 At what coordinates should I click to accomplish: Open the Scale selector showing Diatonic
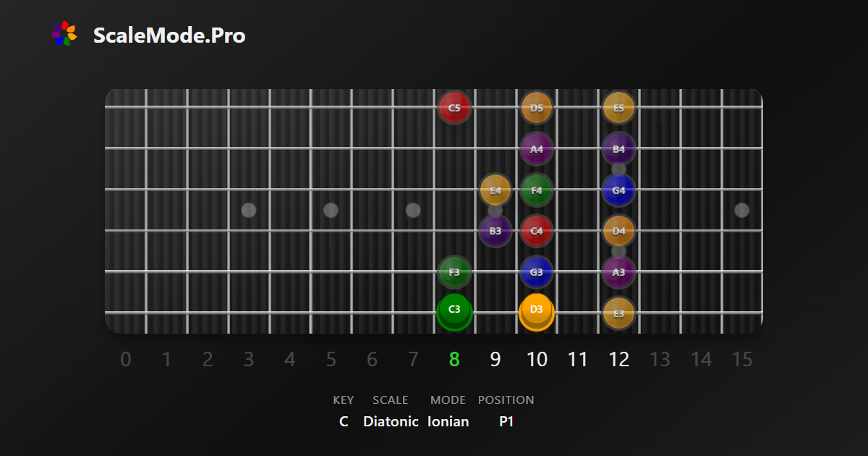tap(391, 421)
